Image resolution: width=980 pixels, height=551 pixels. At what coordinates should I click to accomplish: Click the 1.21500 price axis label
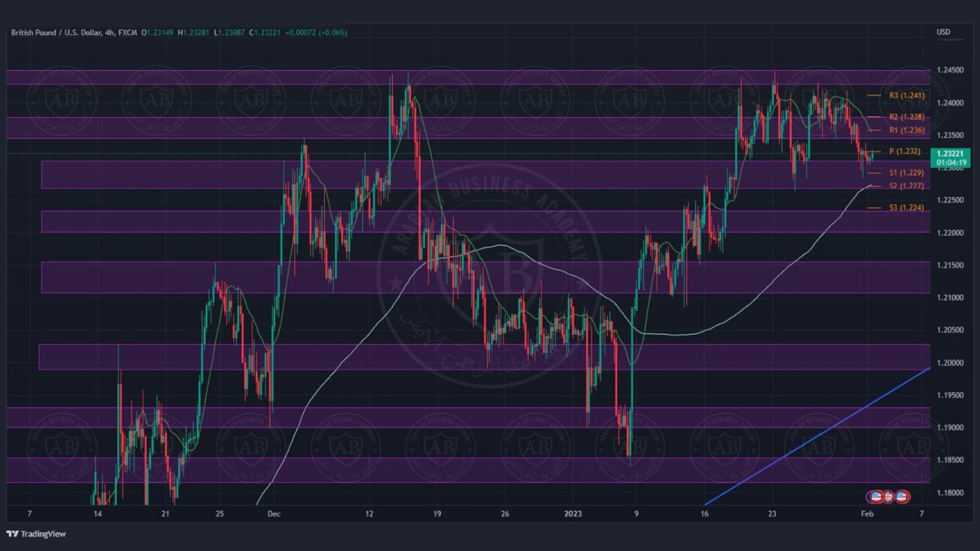tap(950, 265)
